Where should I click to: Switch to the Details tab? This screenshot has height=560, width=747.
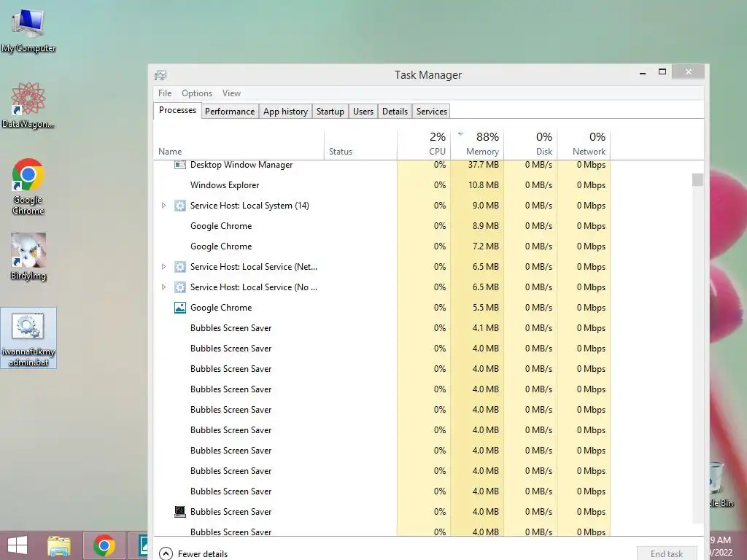click(x=395, y=112)
